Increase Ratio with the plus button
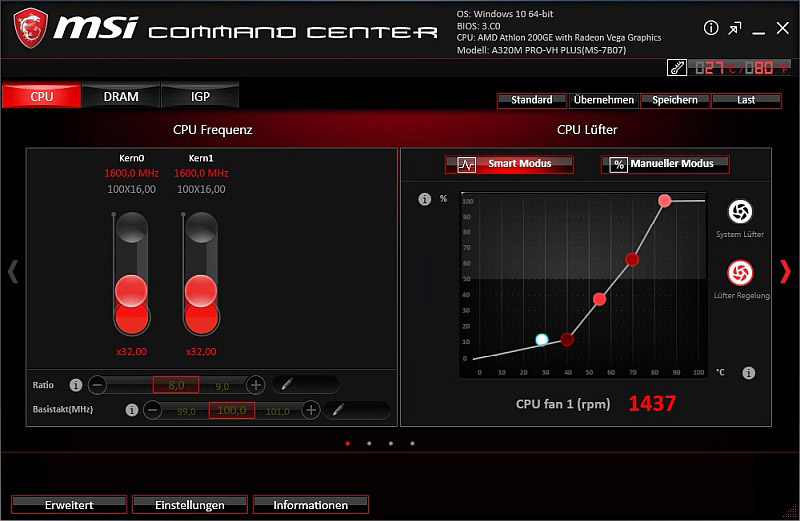The height and width of the screenshot is (521, 800). (256, 385)
